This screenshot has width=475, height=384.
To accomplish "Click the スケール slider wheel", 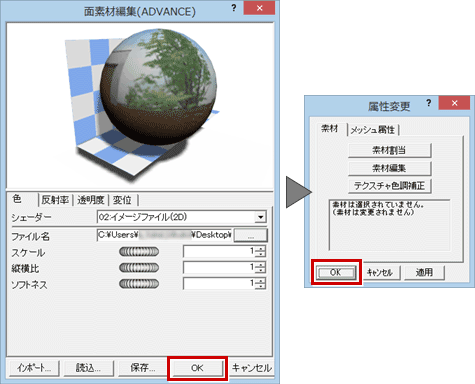I will click(139, 252).
